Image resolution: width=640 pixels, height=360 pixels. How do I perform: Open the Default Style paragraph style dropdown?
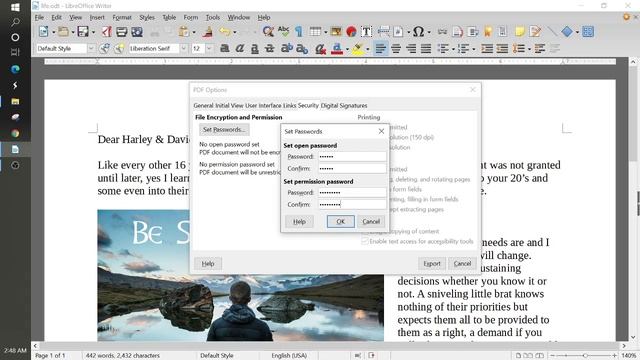click(91, 49)
